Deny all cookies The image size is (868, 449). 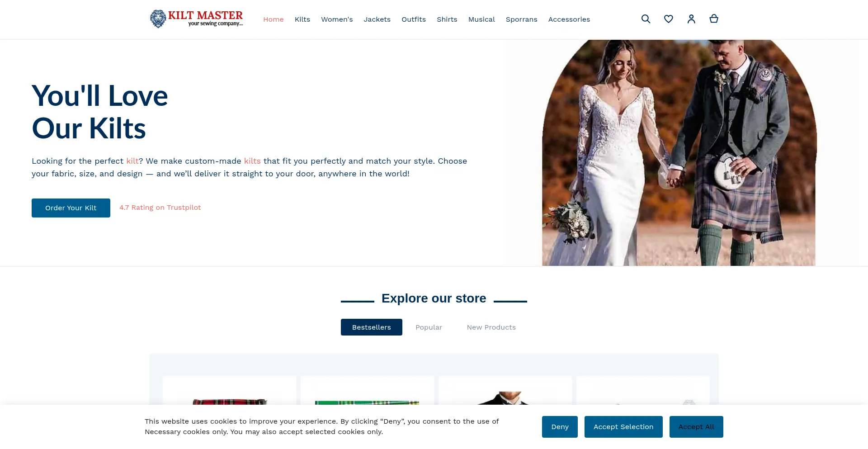tap(560, 426)
